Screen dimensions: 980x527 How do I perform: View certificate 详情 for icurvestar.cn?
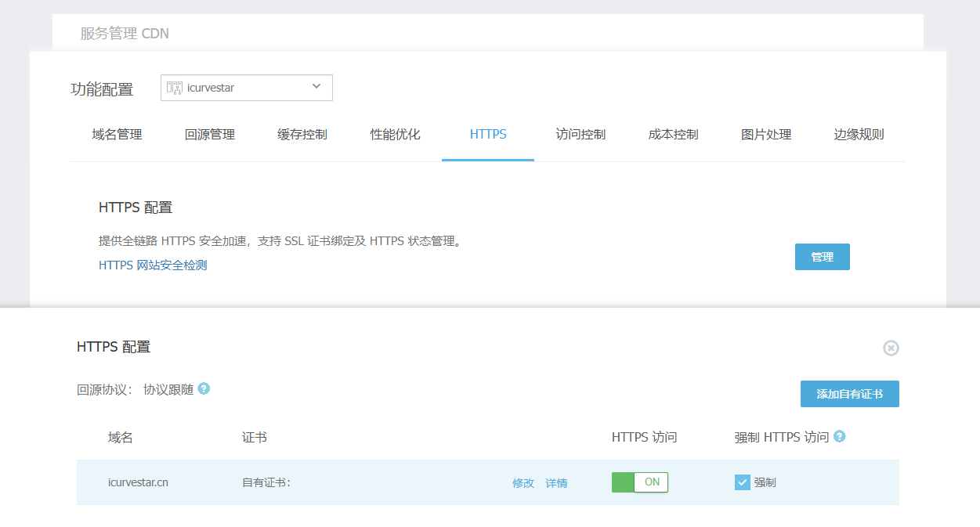point(556,483)
